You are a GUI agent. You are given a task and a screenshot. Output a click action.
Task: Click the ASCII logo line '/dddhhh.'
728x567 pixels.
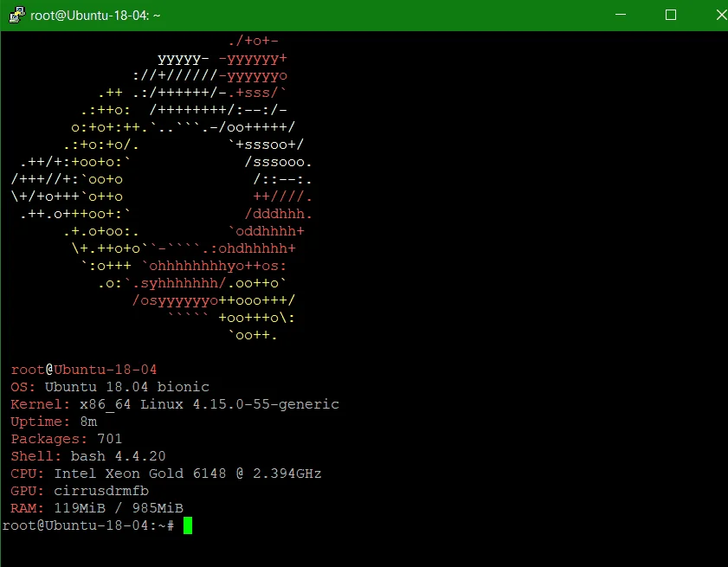coord(278,214)
